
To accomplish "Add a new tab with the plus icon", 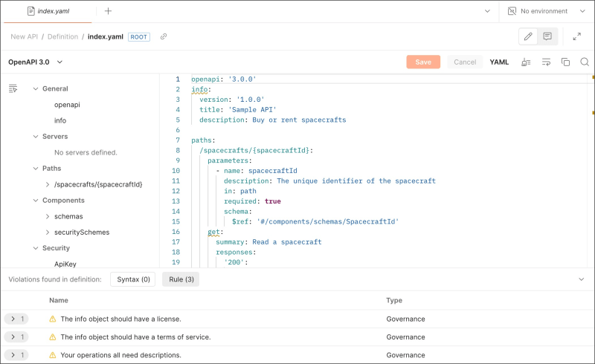I will (108, 11).
